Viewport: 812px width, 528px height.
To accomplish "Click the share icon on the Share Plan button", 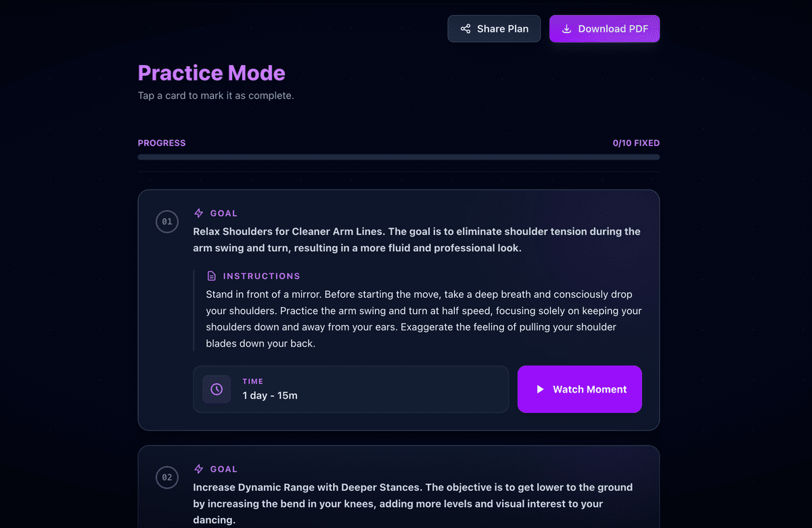I will tap(466, 28).
